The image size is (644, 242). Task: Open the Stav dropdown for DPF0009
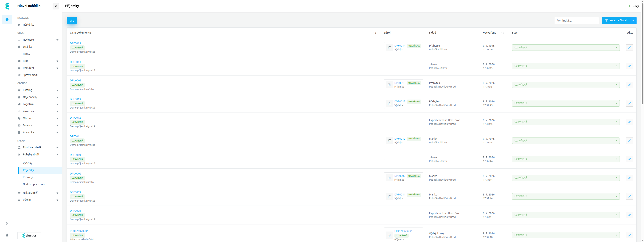pyautogui.click(x=566, y=196)
